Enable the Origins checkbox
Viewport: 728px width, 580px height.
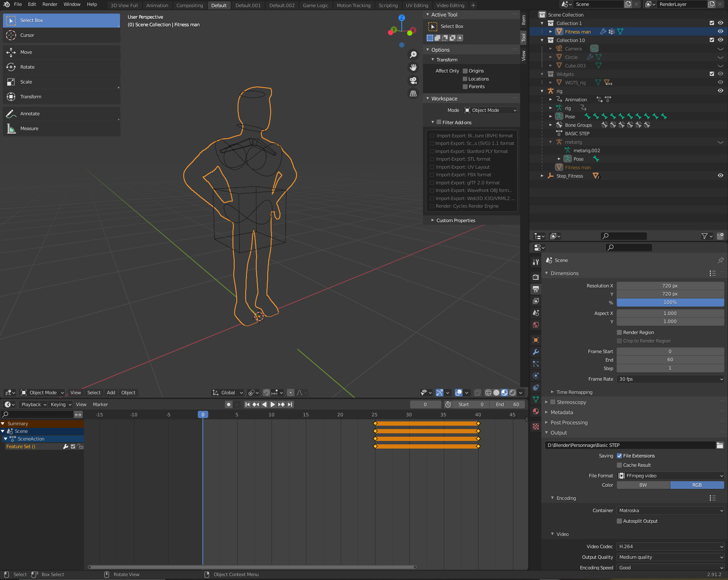(x=465, y=71)
